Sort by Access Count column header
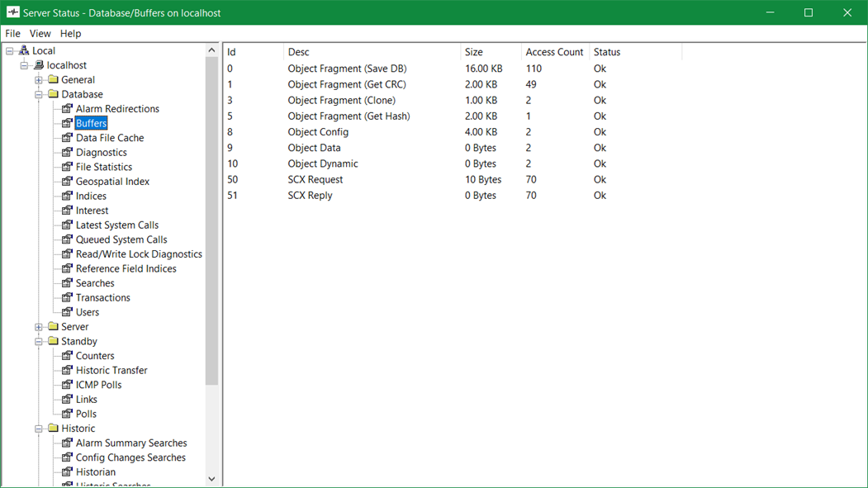Viewport: 868px width, 488px height. (554, 52)
